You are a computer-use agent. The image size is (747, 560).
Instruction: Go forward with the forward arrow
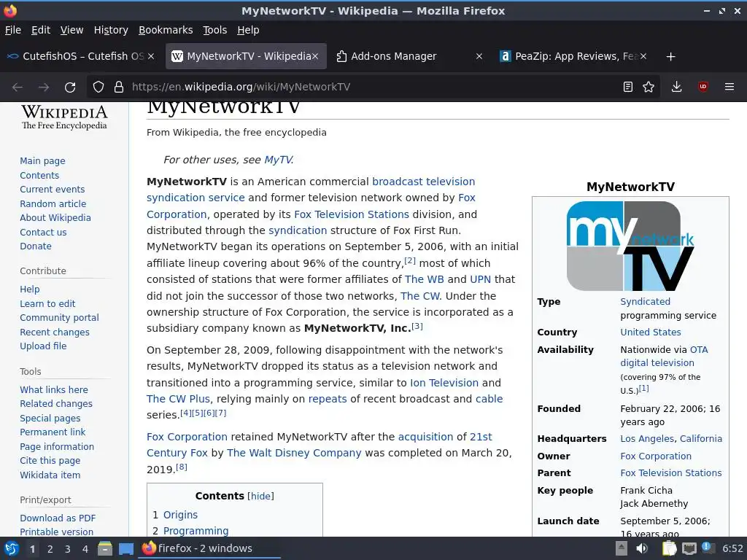pyautogui.click(x=43, y=87)
